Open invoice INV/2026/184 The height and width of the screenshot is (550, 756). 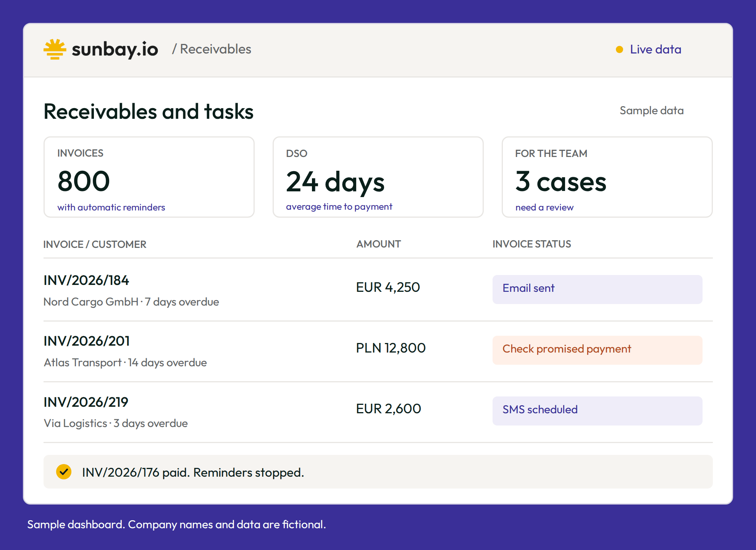tap(86, 280)
